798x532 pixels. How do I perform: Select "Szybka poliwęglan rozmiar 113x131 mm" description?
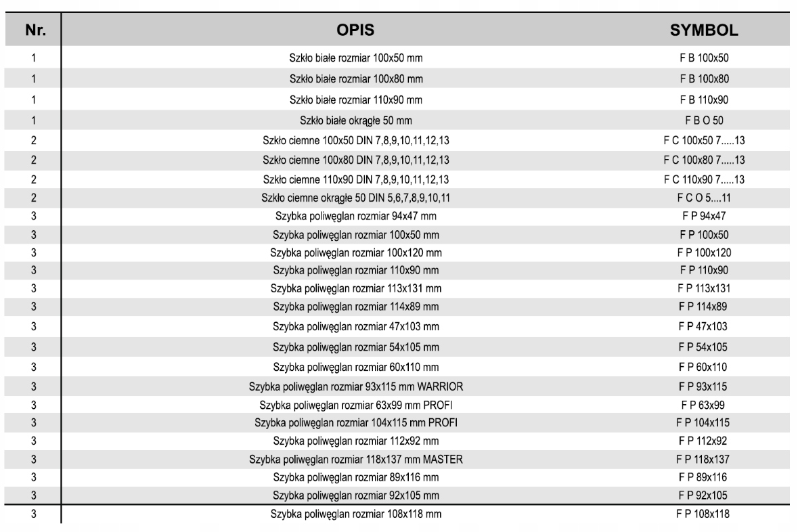tap(356, 289)
